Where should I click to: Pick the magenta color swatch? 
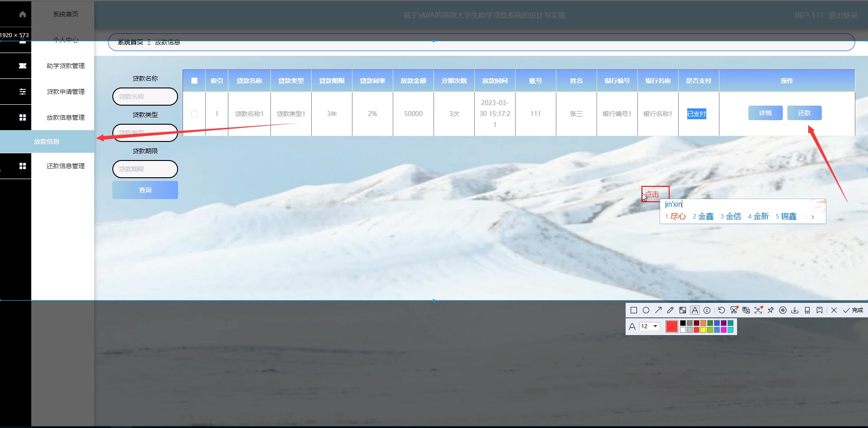pos(723,330)
